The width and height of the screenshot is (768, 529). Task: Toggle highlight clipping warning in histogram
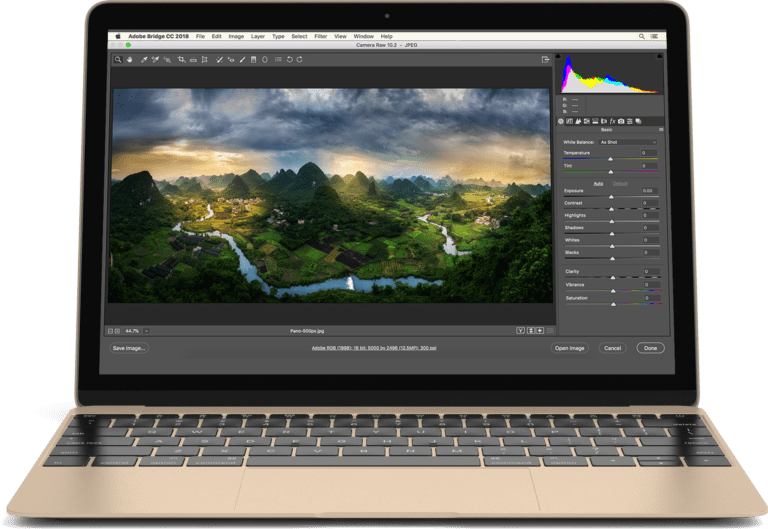coord(660,56)
